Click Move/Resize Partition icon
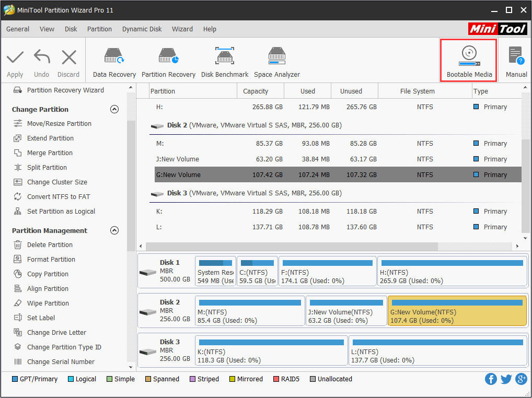Screen dimensions: 532x398 (x=18, y=123)
